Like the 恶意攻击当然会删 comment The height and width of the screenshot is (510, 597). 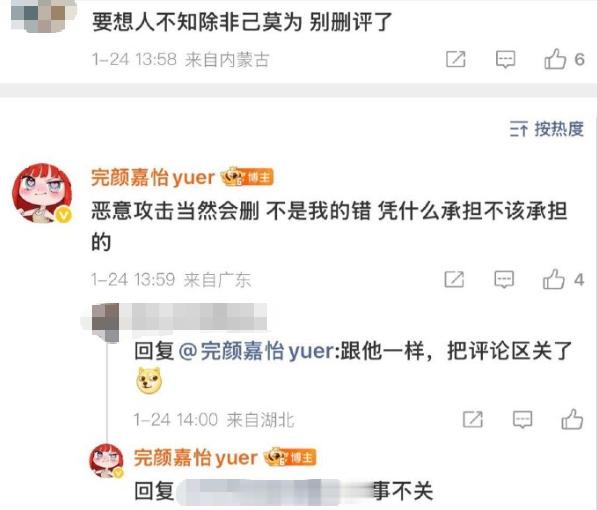(554, 280)
